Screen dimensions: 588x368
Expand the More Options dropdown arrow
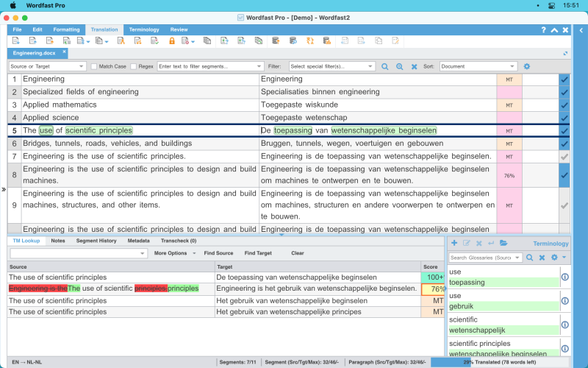coord(194,253)
